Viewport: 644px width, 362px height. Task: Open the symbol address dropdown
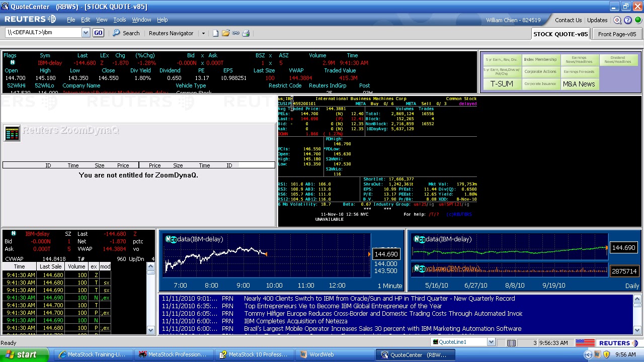click(86, 33)
